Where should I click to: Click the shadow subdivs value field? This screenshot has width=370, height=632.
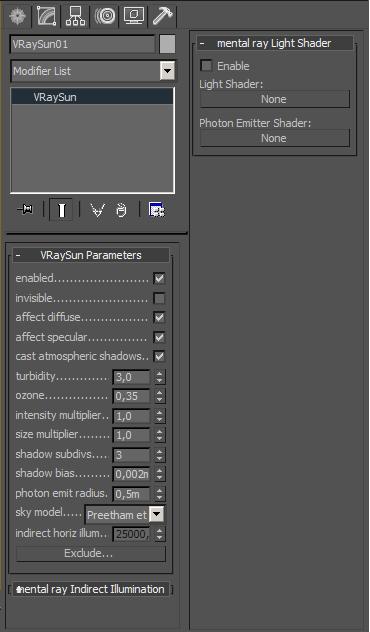pyautogui.click(x=131, y=455)
